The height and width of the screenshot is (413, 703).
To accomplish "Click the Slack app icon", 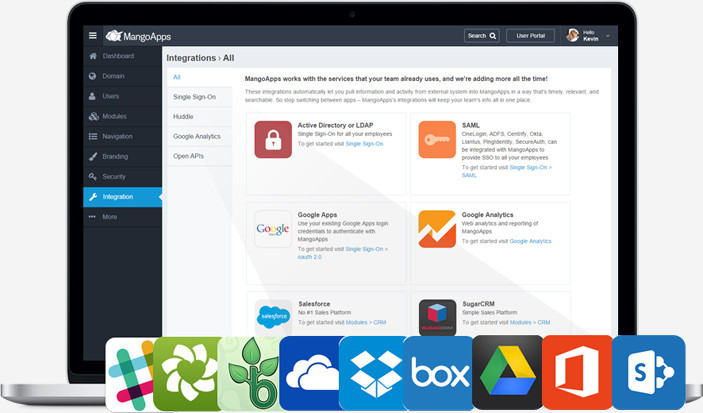I will (x=130, y=374).
